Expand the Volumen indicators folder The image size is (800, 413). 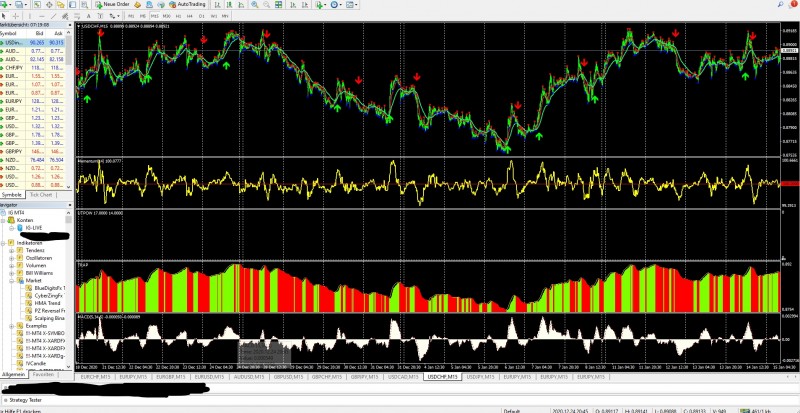(11, 265)
